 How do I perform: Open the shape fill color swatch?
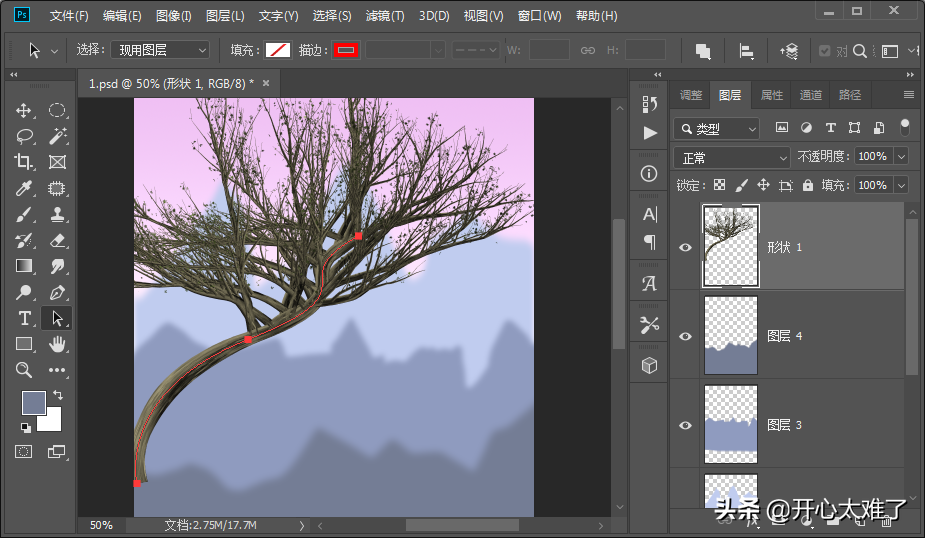[278, 50]
